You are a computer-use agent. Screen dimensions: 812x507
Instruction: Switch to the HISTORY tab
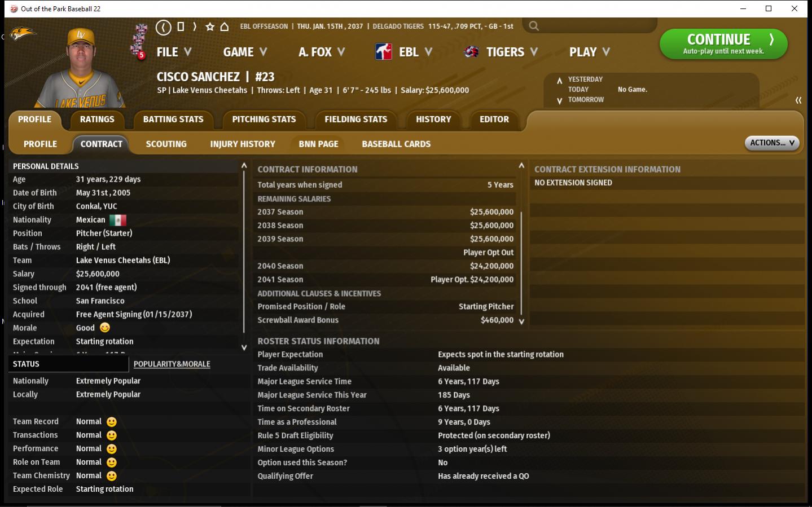[433, 120]
